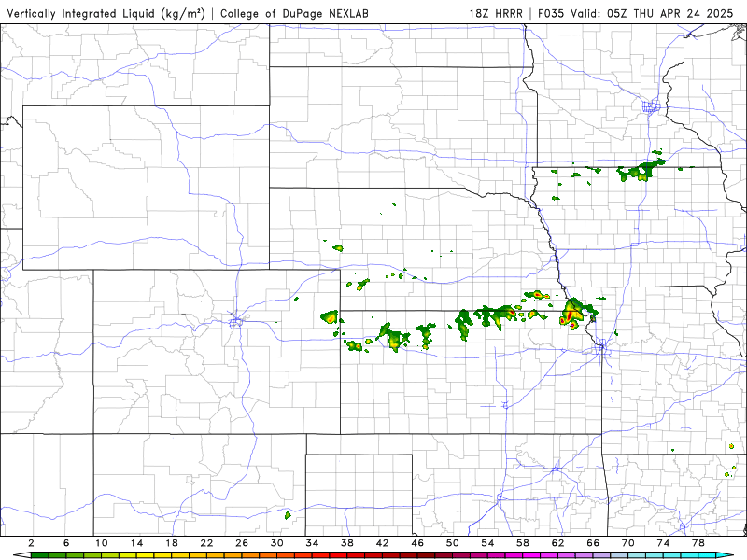Click the legend value '42'
The height and width of the screenshot is (560, 747).
coord(383,543)
